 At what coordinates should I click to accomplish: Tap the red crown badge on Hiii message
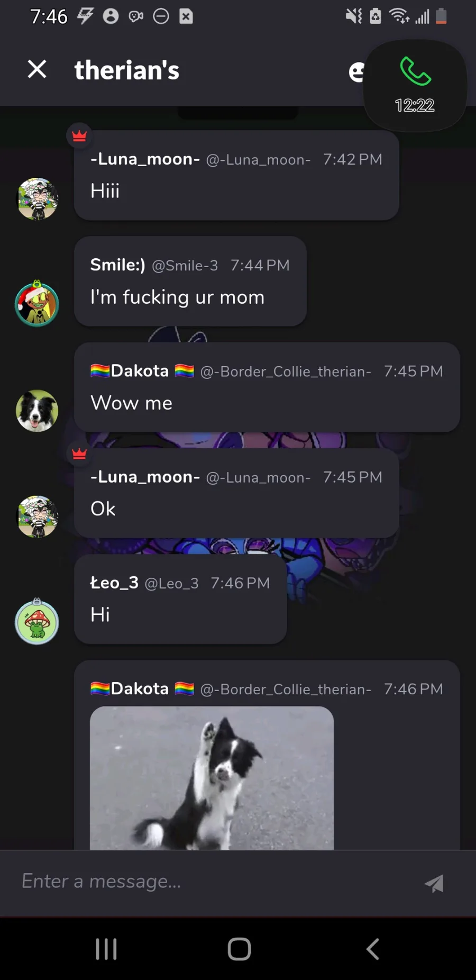79,136
